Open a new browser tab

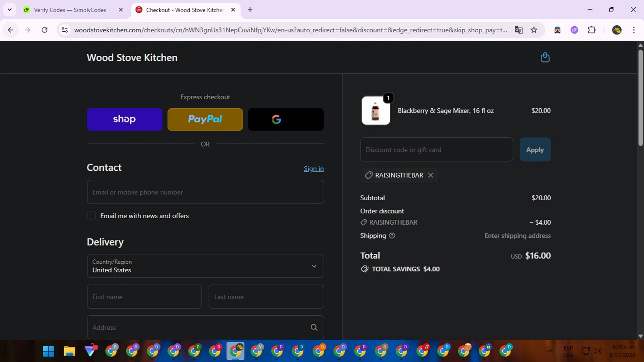click(x=250, y=9)
